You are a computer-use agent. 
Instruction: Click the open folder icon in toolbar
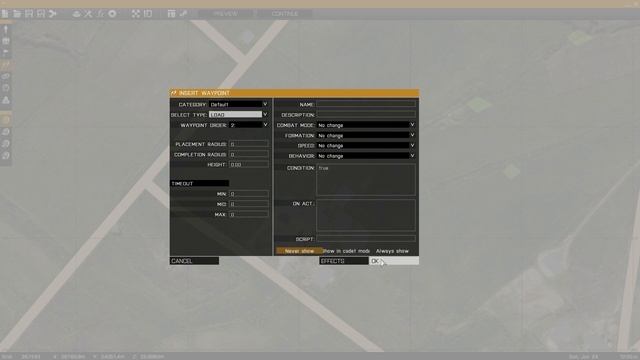(17, 13)
